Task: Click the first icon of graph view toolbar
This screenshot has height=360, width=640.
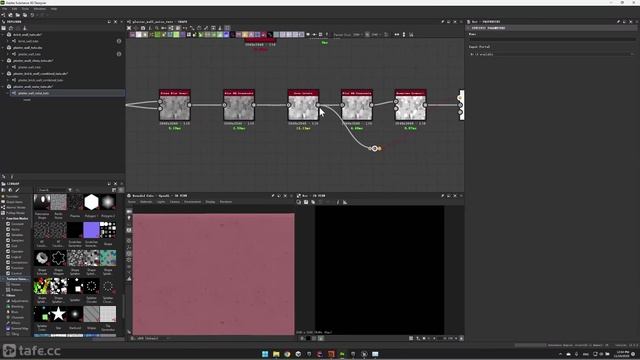Action: [x=129, y=28]
